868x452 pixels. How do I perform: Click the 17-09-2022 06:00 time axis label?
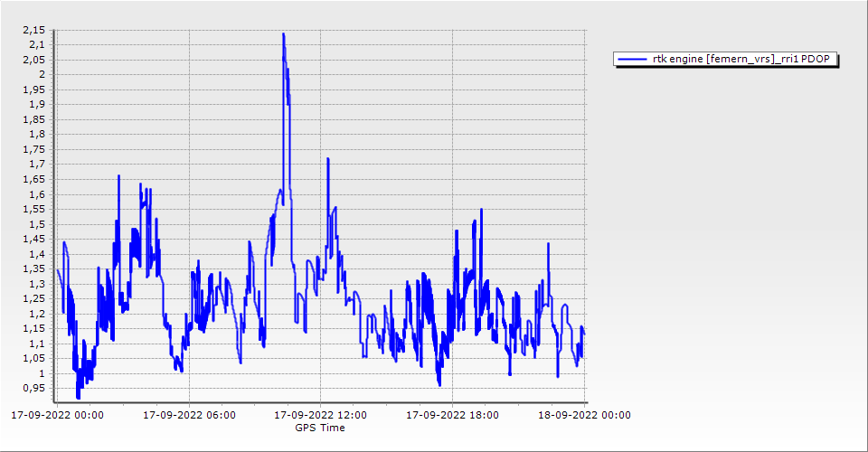189,416
